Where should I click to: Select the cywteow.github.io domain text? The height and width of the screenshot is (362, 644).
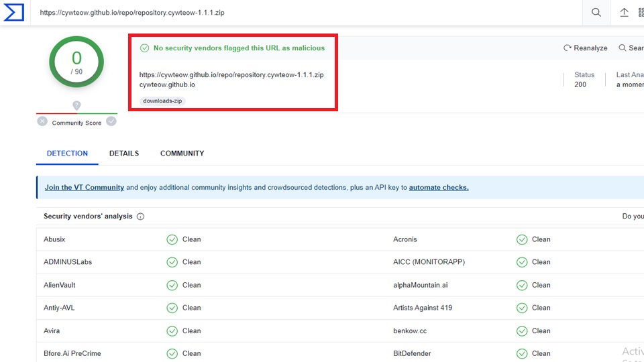167,84
